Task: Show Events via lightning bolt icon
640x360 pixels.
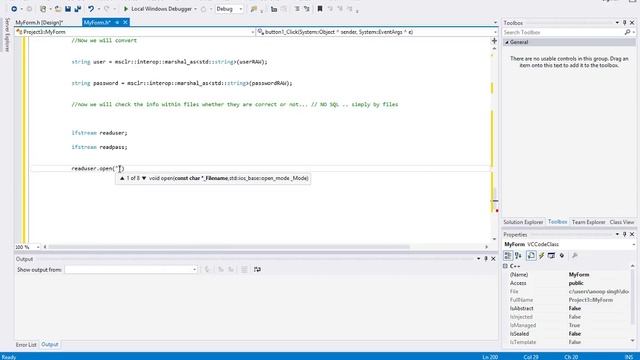Action: pos(542,256)
